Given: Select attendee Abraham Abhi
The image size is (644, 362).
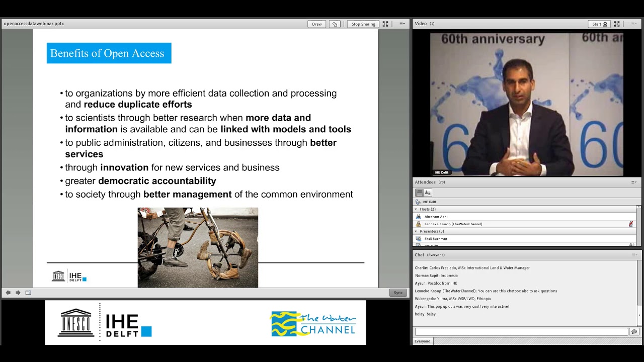Looking at the screenshot, I should click(x=524, y=217).
